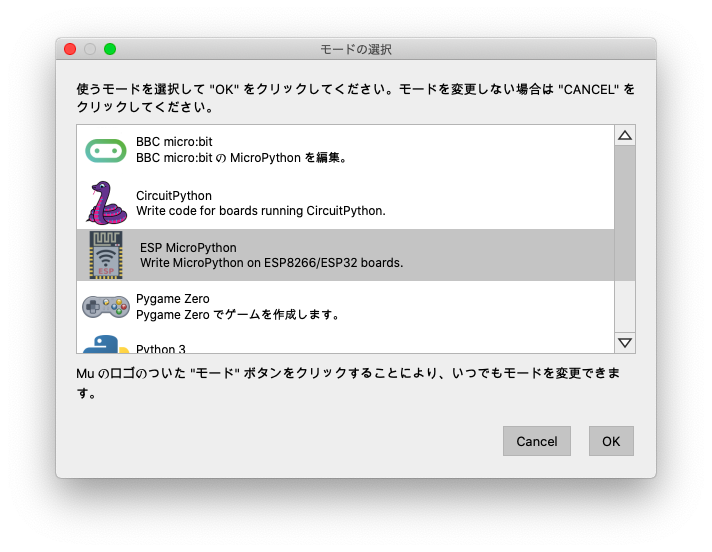Click the mode list scrollbar thumb
The width and height of the screenshot is (712, 552).
tap(625, 213)
